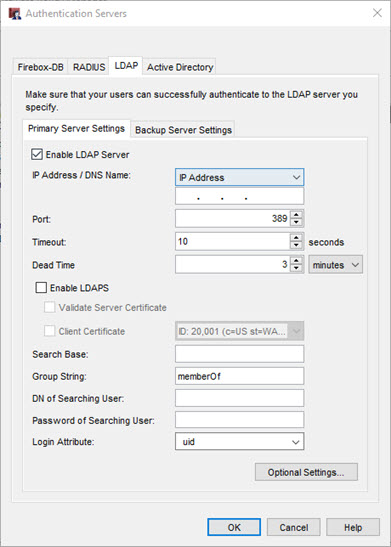Click the Port value field
This screenshot has height=547, width=391.
click(x=233, y=219)
